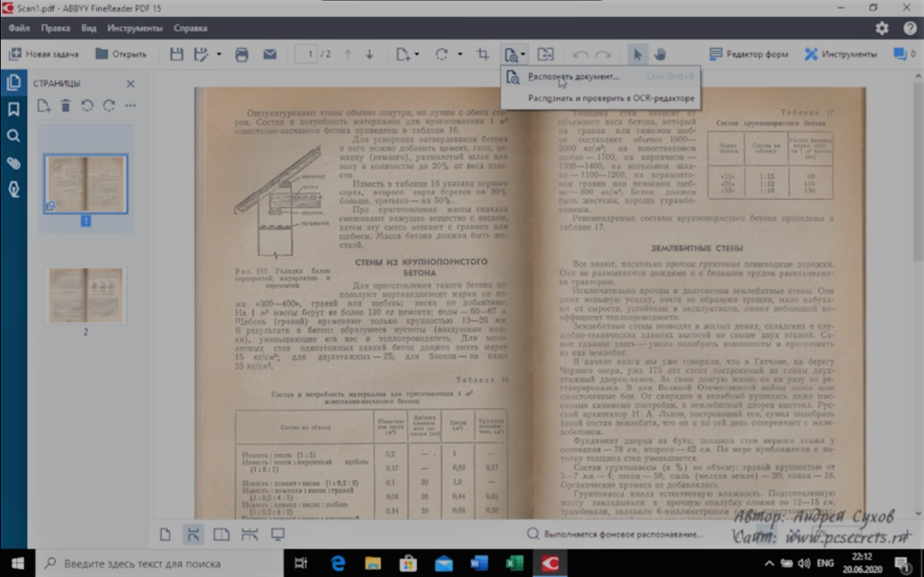
Task: Choose Распознать документ... menu entry
Action: point(600,77)
